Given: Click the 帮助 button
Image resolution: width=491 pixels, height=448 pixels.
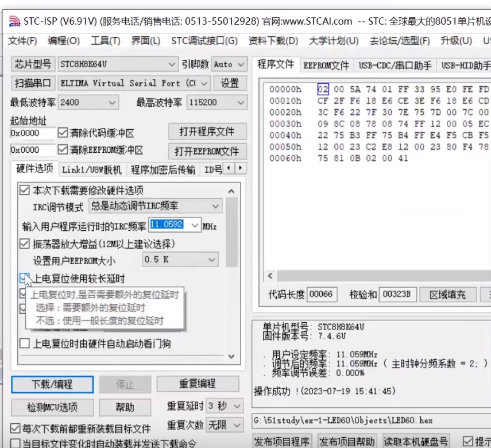Looking at the screenshot, I should click(x=125, y=407).
